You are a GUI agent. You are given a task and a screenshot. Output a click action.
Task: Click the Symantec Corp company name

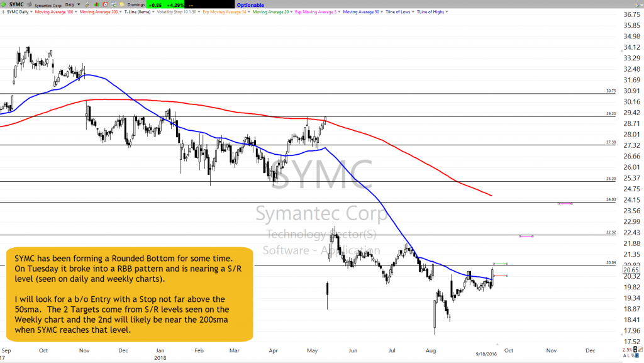pos(48,5)
